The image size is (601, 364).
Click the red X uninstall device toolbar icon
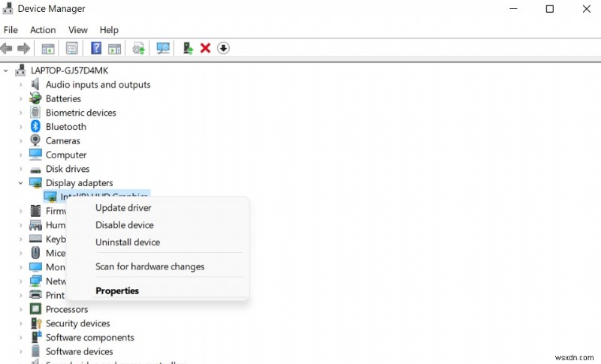coord(205,48)
